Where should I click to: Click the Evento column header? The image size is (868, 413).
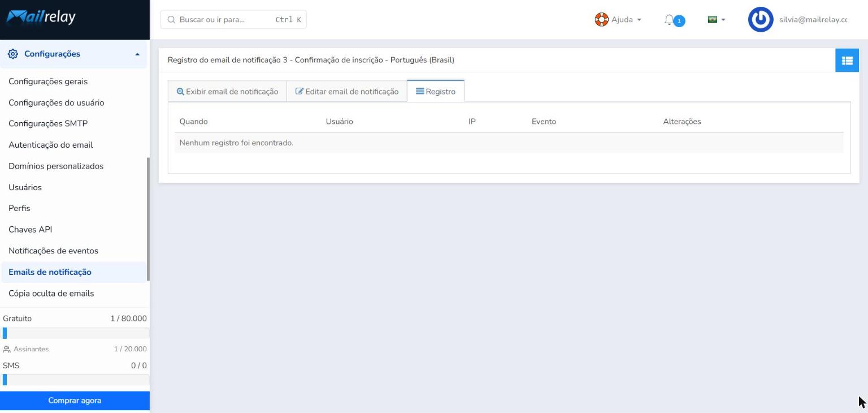pos(544,122)
